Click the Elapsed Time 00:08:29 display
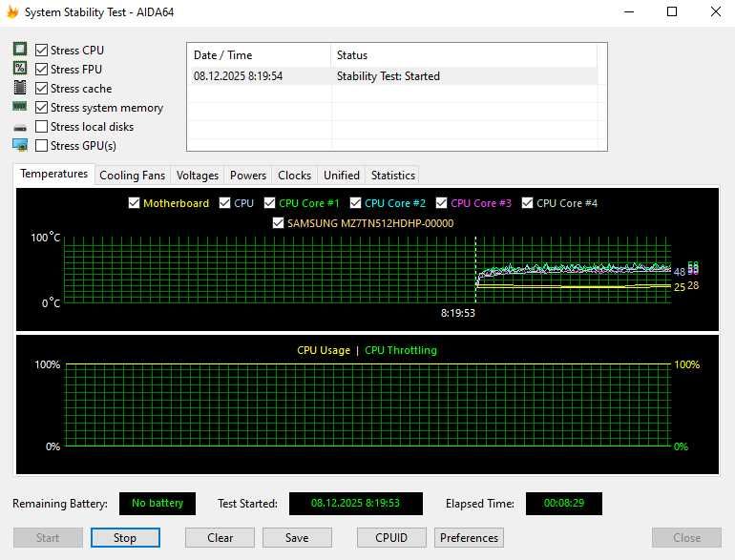This screenshot has height=560, width=735. coord(564,504)
